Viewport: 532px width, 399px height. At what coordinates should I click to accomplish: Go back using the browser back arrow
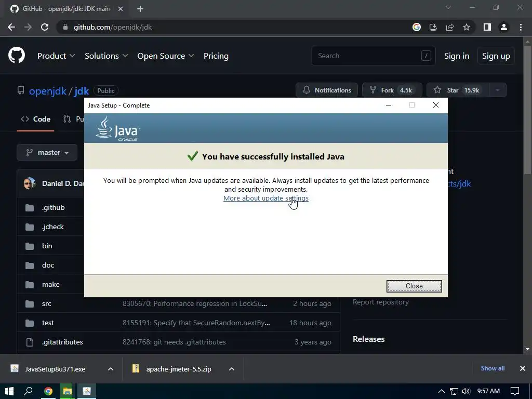pos(11,27)
